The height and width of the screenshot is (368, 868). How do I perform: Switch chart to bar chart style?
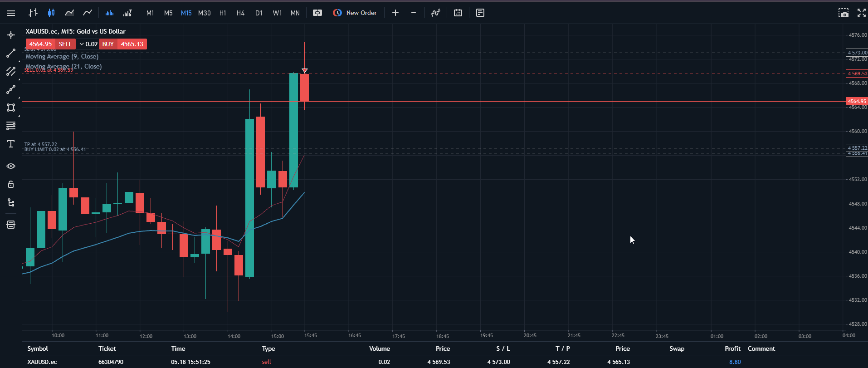pos(33,13)
